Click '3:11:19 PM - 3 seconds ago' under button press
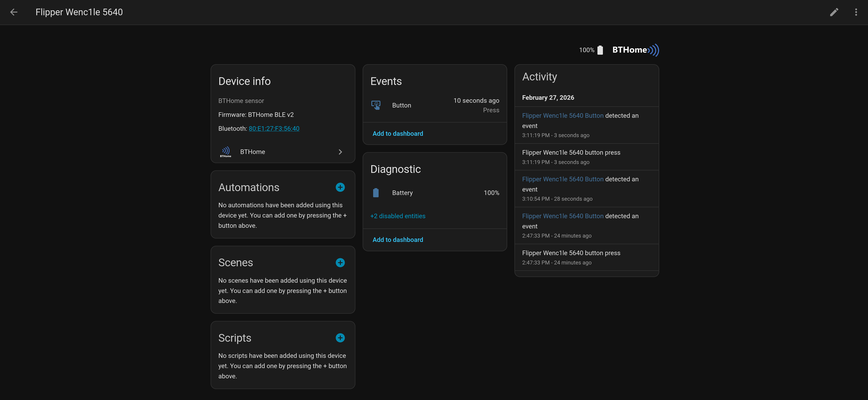The width and height of the screenshot is (868, 400). tap(556, 162)
